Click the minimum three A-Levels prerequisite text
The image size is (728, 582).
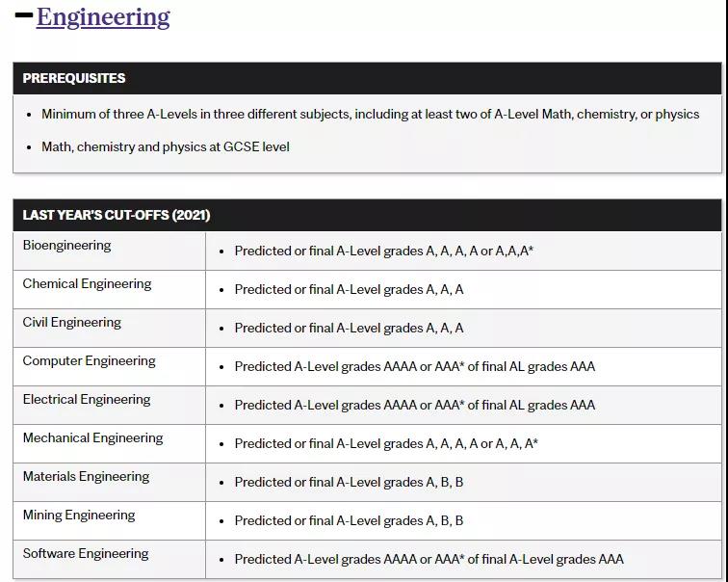tap(370, 114)
